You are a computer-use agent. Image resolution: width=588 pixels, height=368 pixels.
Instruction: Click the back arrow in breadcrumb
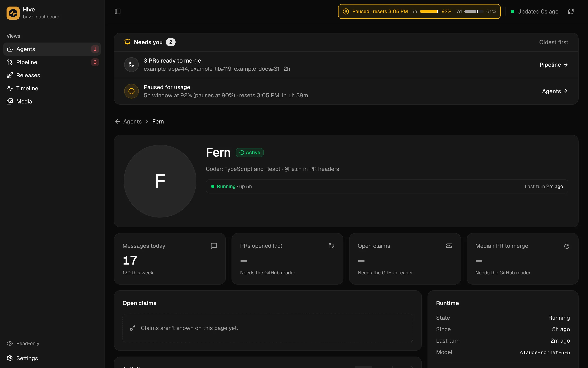coord(118,121)
